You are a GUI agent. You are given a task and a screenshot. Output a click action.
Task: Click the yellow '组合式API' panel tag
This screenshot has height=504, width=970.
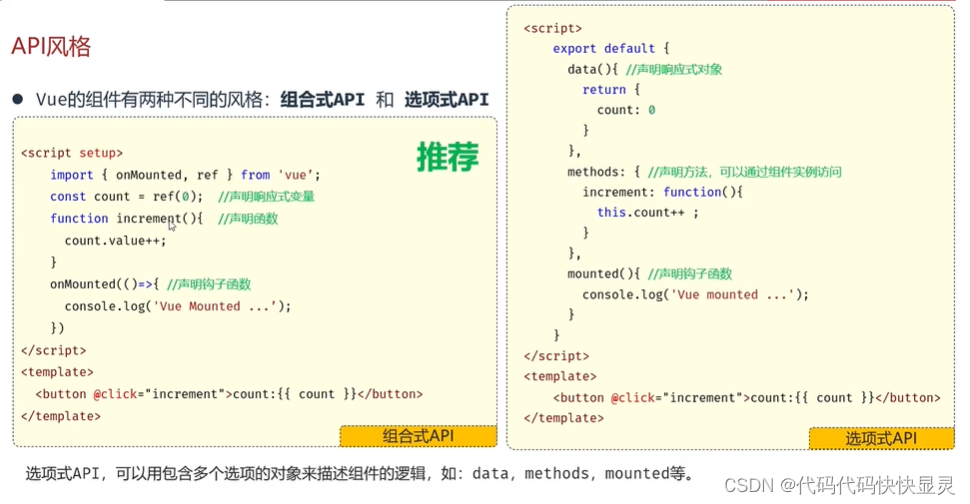coord(418,436)
